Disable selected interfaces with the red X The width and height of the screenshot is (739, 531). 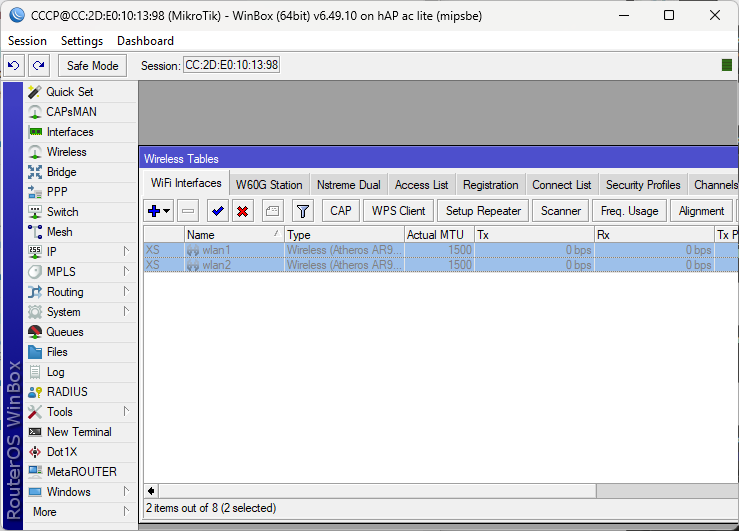[243, 211]
